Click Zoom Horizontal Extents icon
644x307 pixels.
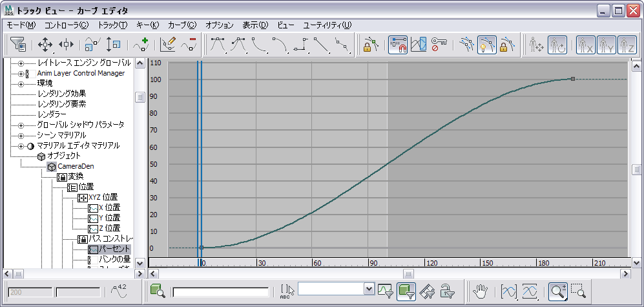click(x=509, y=291)
